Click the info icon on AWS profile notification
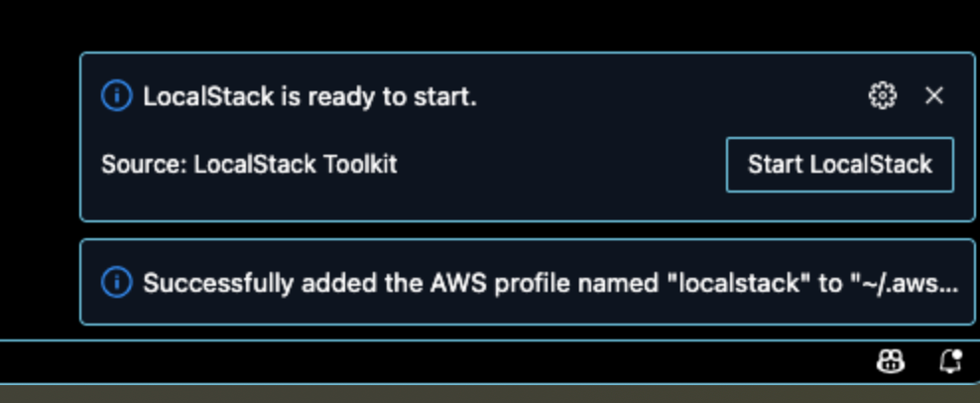 (x=116, y=283)
